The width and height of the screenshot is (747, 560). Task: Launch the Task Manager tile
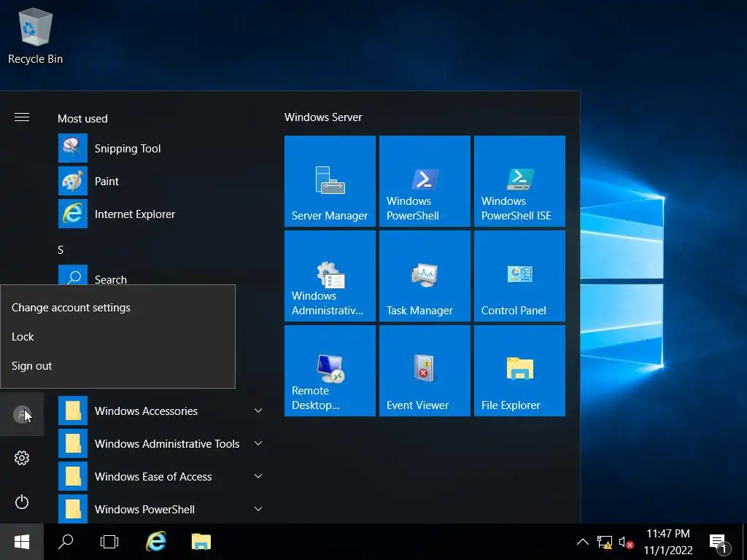(425, 276)
